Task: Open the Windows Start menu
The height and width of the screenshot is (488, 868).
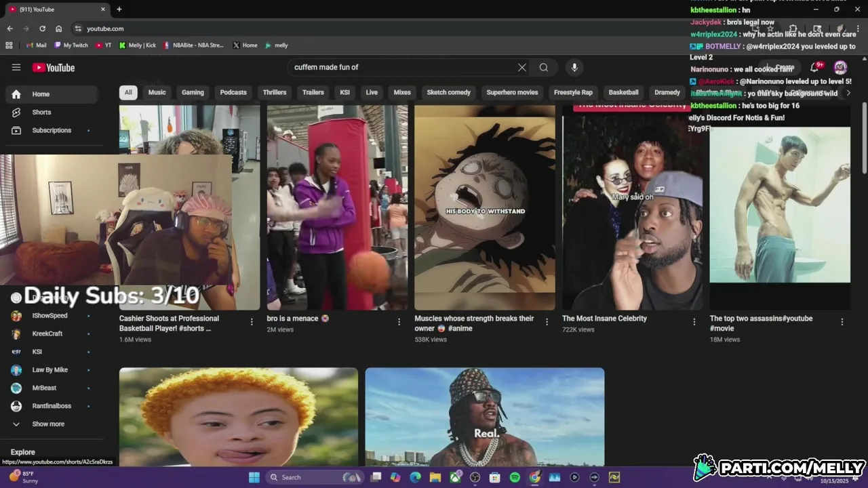Action: [254, 477]
